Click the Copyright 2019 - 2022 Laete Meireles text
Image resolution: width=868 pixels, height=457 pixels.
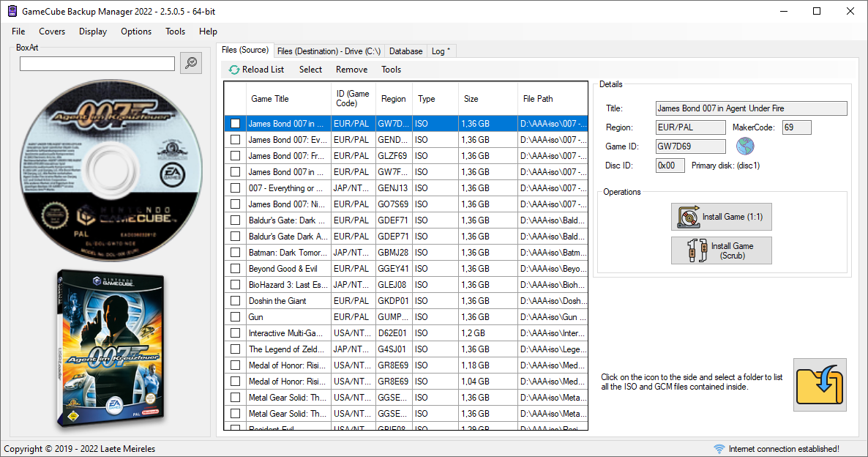pos(80,449)
